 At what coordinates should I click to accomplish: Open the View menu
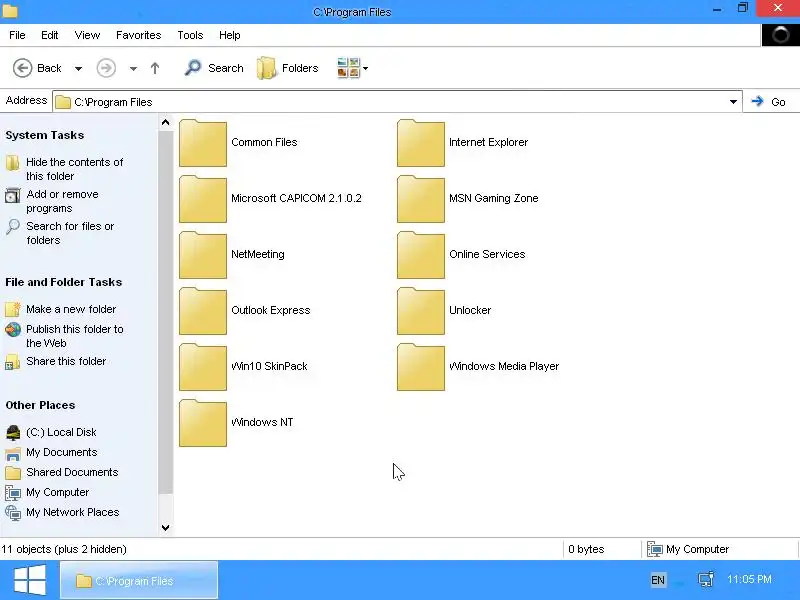tap(87, 35)
